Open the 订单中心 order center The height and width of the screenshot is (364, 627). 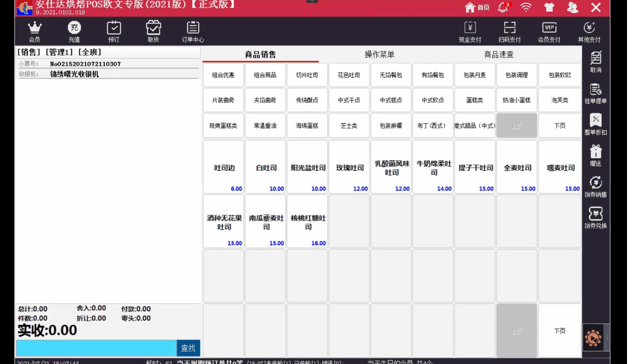tap(193, 31)
